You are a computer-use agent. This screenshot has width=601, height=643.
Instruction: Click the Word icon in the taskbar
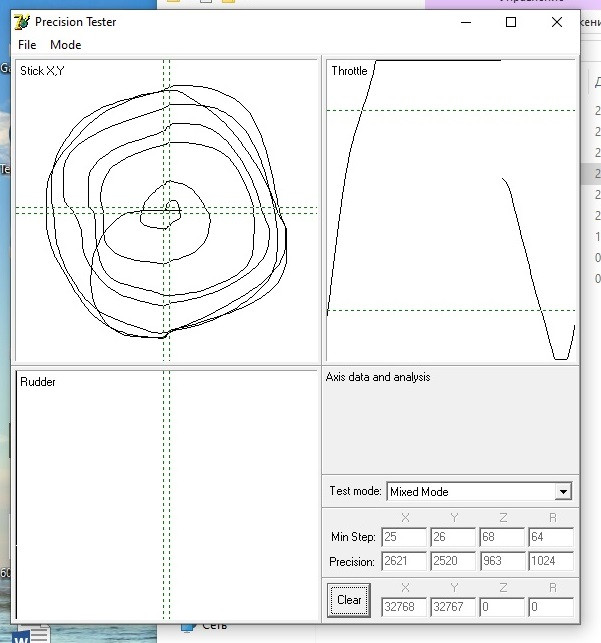click(27, 633)
